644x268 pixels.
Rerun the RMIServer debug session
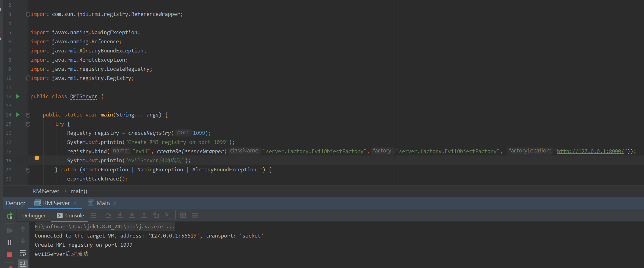click(9, 216)
